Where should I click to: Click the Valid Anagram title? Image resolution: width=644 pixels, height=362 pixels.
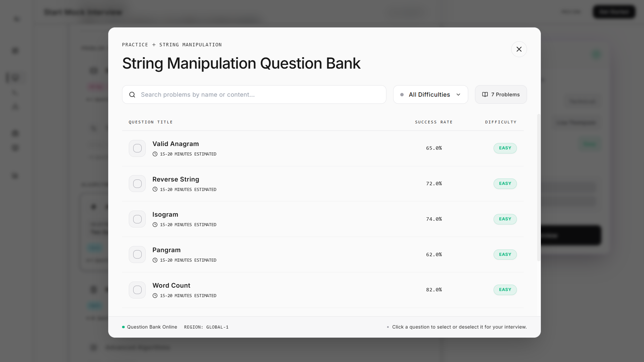[x=175, y=144]
